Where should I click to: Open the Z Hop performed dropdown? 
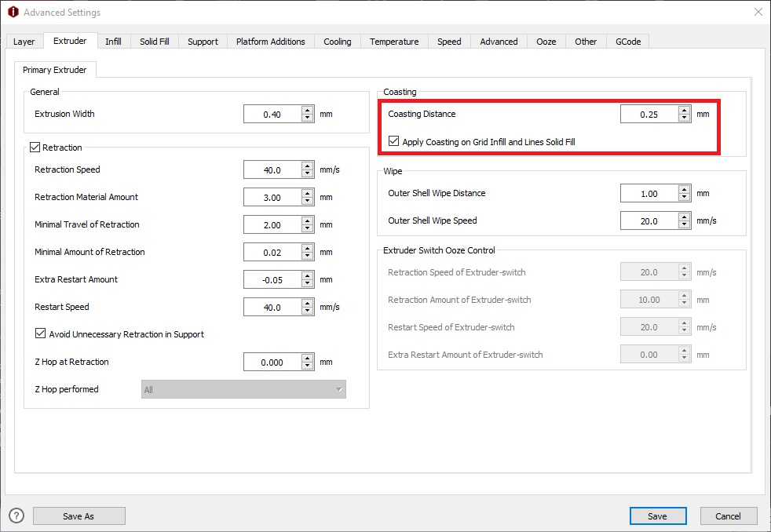pos(243,389)
